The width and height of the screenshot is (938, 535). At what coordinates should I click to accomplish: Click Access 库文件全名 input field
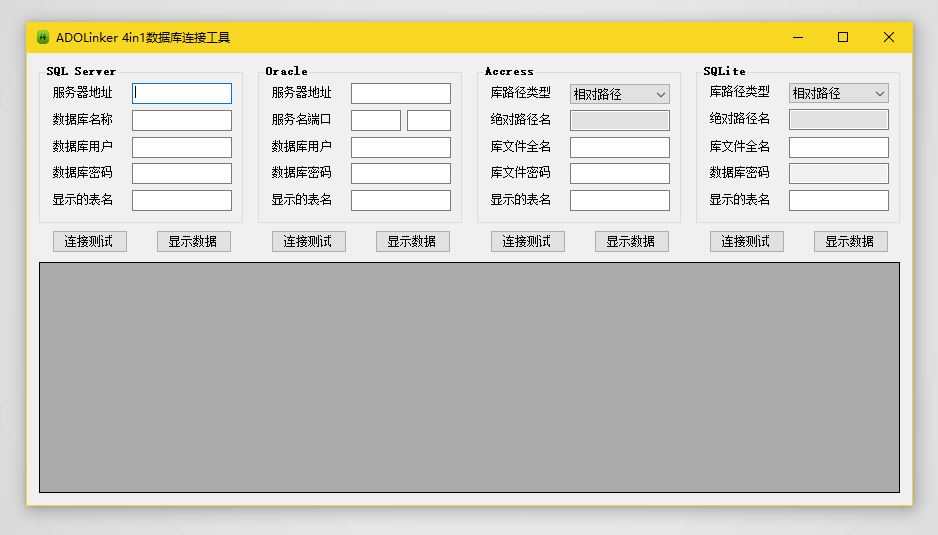click(x=620, y=147)
